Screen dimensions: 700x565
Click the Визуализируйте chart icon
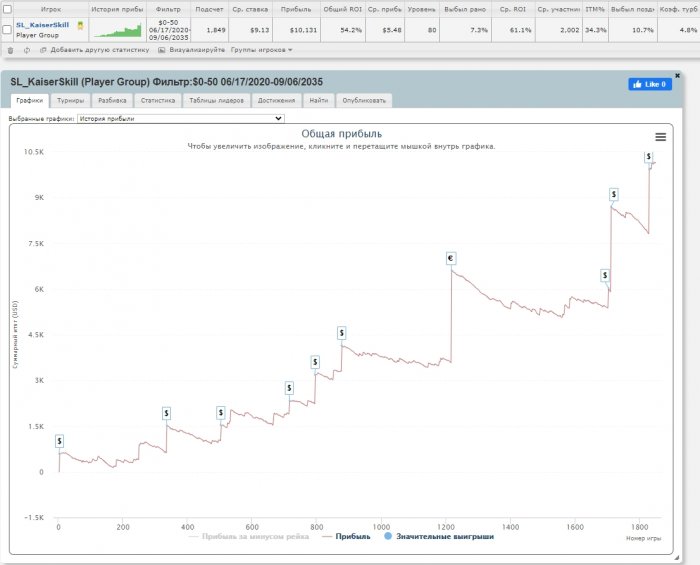coord(162,50)
